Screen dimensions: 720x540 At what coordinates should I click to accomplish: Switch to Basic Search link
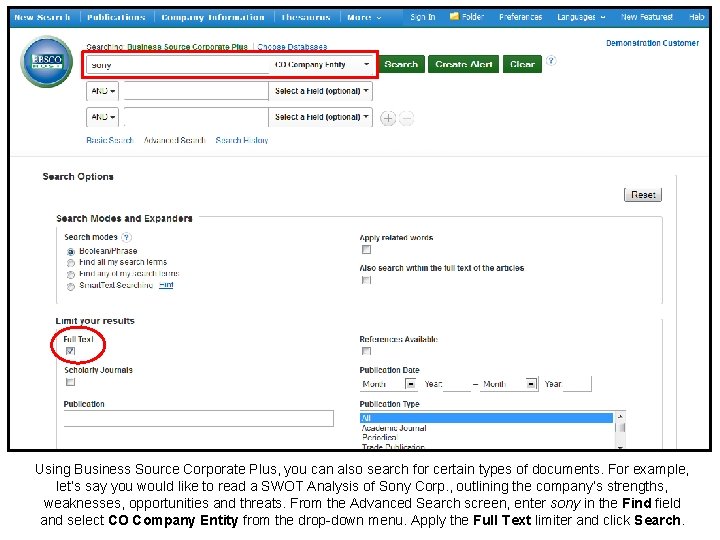click(110, 140)
